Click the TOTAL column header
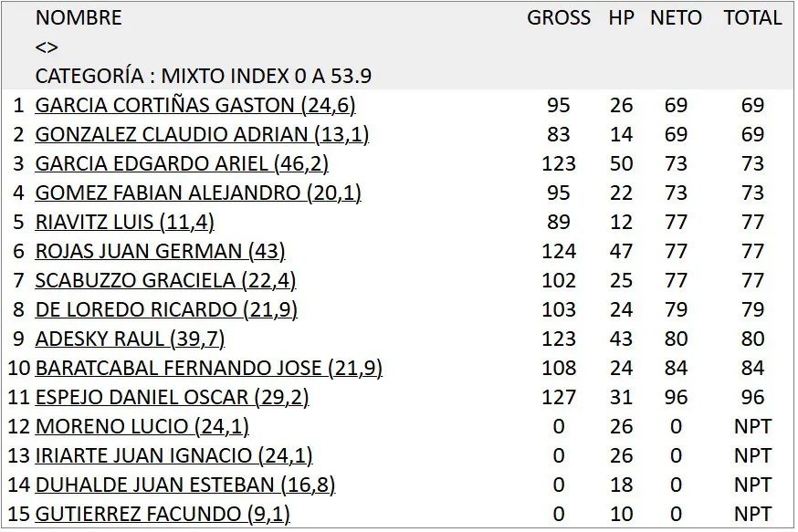The height and width of the screenshot is (532, 798). (x=752, y=18)
